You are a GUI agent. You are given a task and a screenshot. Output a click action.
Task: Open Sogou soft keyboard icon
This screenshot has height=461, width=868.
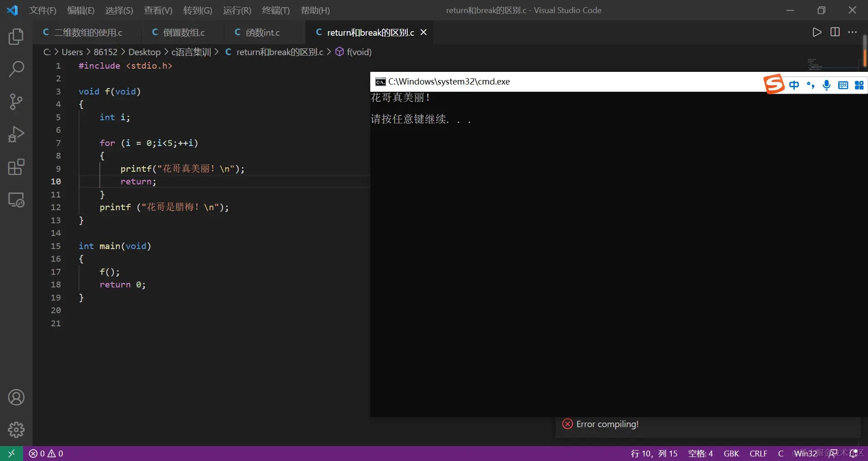point(843,85)
